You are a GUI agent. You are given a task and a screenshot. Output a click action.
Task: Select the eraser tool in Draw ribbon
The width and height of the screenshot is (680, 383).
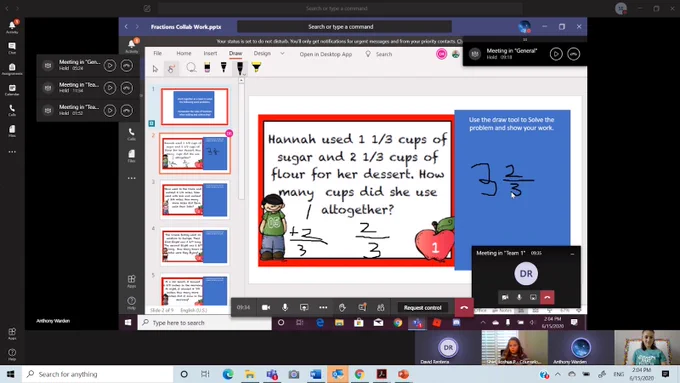207,67
